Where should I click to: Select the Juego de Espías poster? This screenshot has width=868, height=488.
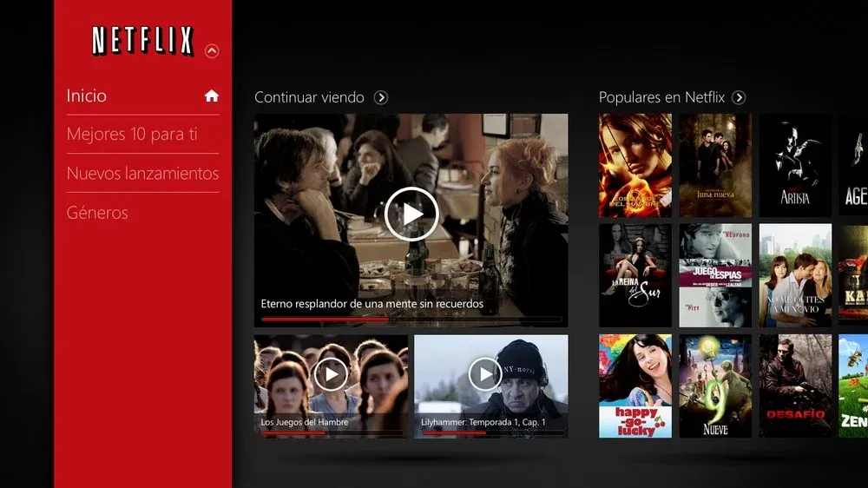[714, 275]
